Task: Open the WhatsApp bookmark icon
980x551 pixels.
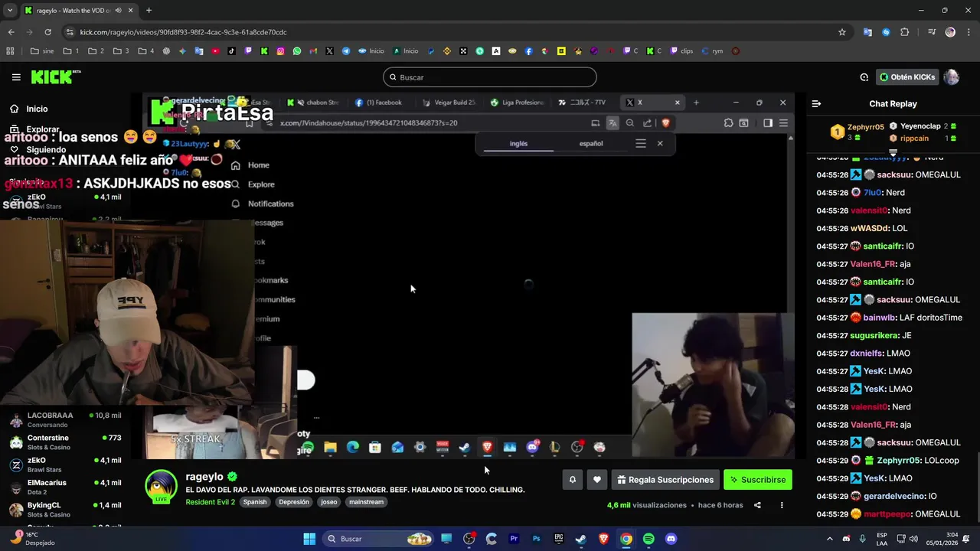Action: coord(297,51)
